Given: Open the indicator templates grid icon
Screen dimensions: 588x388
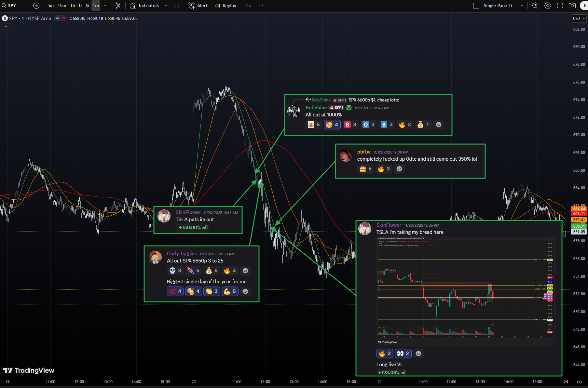Looking at the screenshot, I should (x=176, y=6).
